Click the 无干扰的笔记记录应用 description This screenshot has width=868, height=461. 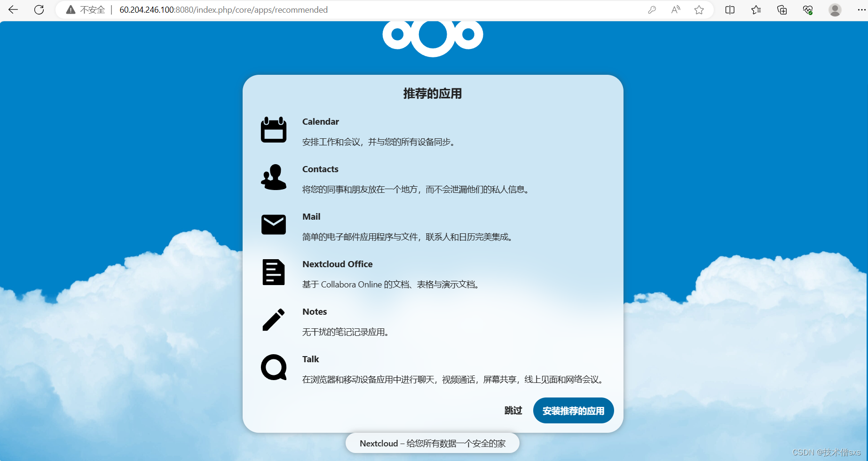pos(347,332)
